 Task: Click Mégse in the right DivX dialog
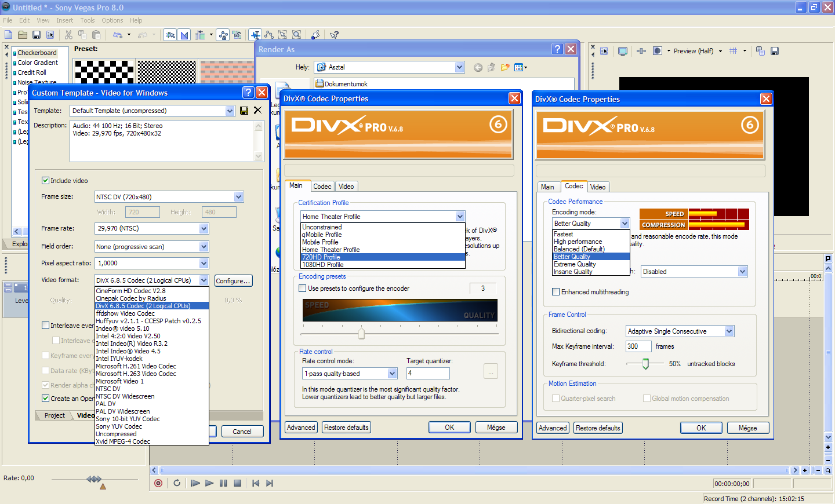747,428
